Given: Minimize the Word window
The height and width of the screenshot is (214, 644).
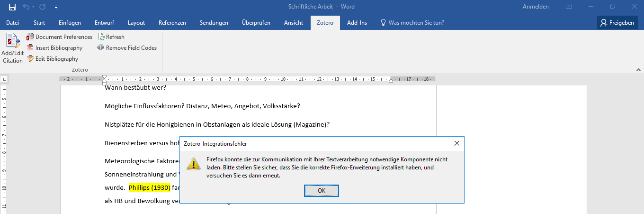Looking at the screenshot, I should tap(590, 7).
